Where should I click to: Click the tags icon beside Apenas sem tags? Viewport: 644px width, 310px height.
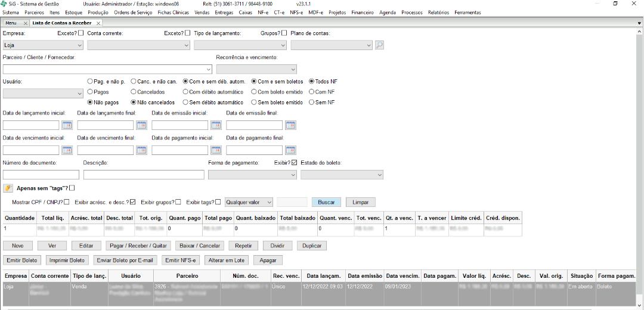pyautogui.click(x=8, y=188)
